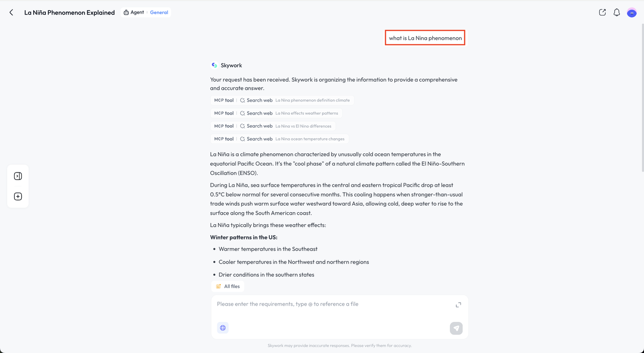Click the Skywork logo icon
Viewport: 644px width, 353px height.
[x=214, y=65]
